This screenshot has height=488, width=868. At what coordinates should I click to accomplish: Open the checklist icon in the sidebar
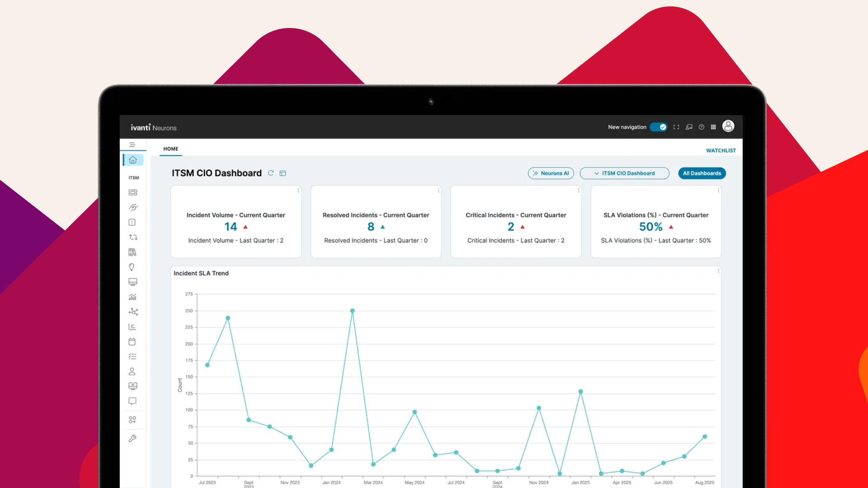click(132, 357)
